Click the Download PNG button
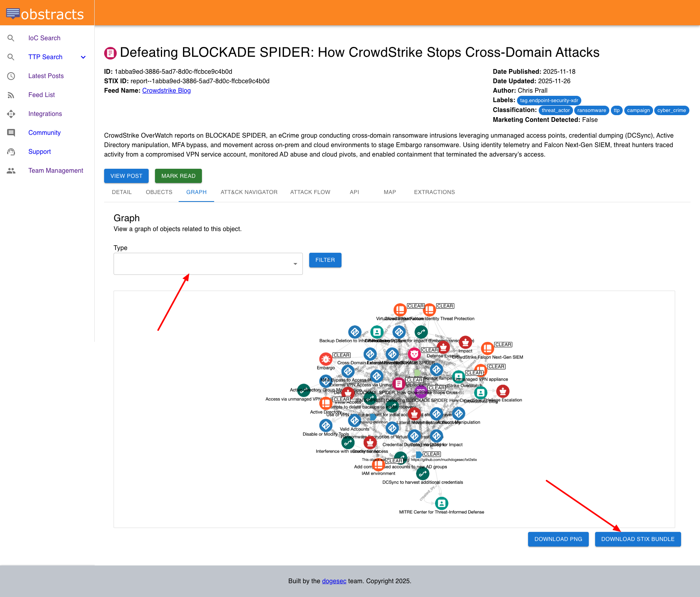The height and width of the screenshot is (597, 700). point(558,539)
